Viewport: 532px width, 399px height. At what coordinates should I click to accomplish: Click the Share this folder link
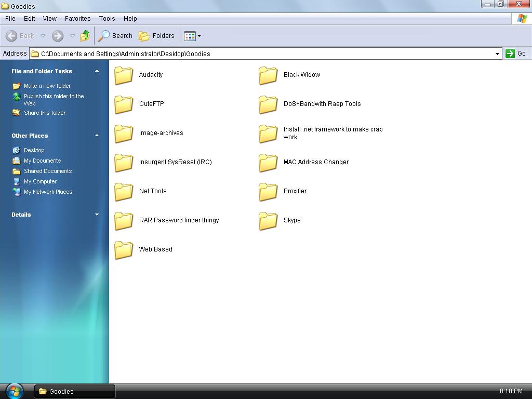pos(45,113)
